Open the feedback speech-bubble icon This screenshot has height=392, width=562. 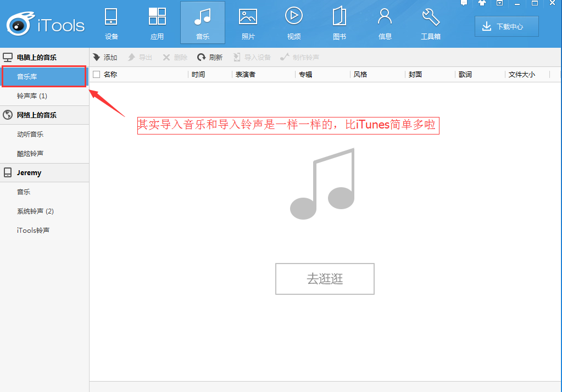click(464, 3)
